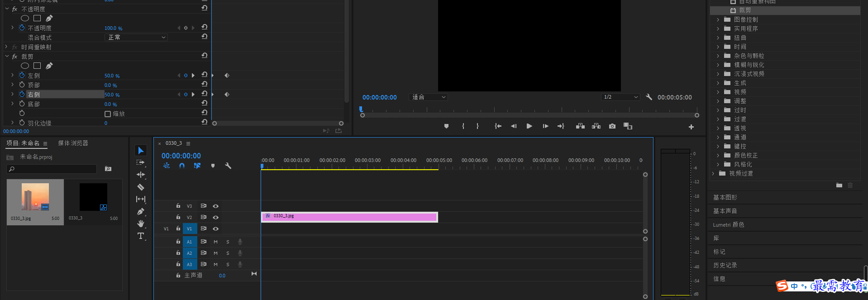Toggle animation stopwatch for 底部
This screenshot has width=868, height=300.
22,104
